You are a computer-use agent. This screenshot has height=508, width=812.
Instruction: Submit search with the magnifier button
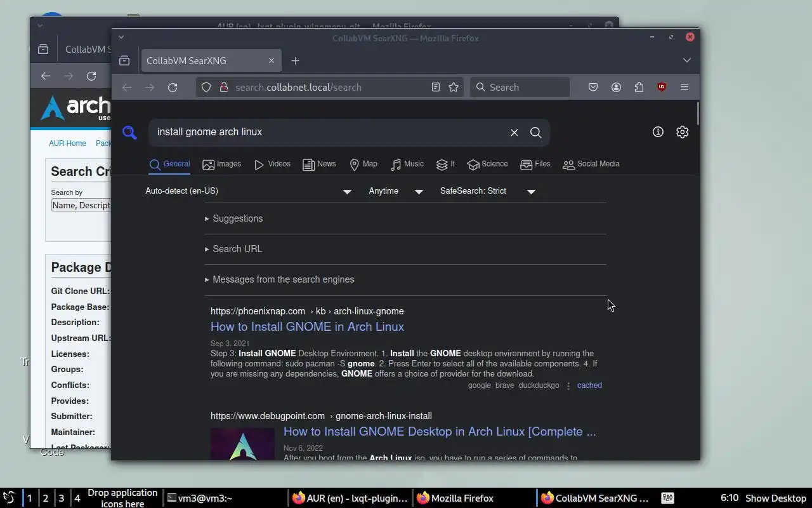pos(536,132)
